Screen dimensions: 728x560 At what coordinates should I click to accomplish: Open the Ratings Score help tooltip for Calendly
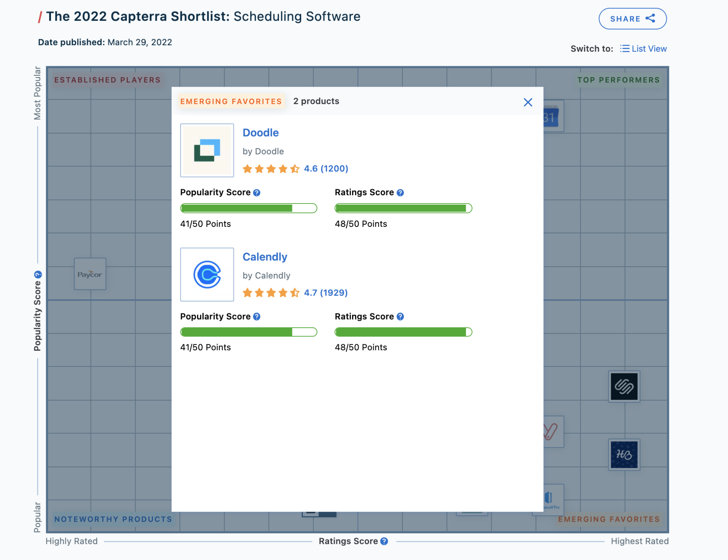[400, 317]
